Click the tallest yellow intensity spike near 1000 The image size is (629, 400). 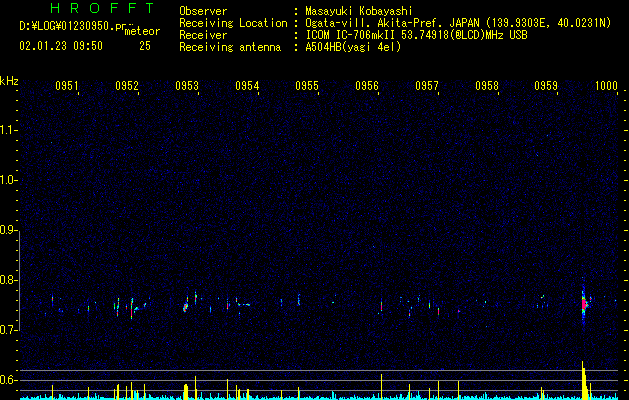point(583,380)
